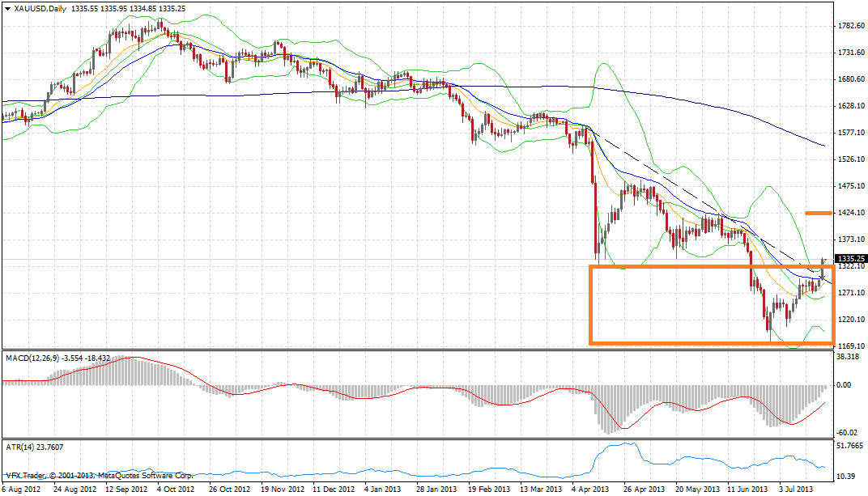This screenshot has height=496, width=868.
Task: Click the ATR scale value 51.7665
Action: [849, 447]
